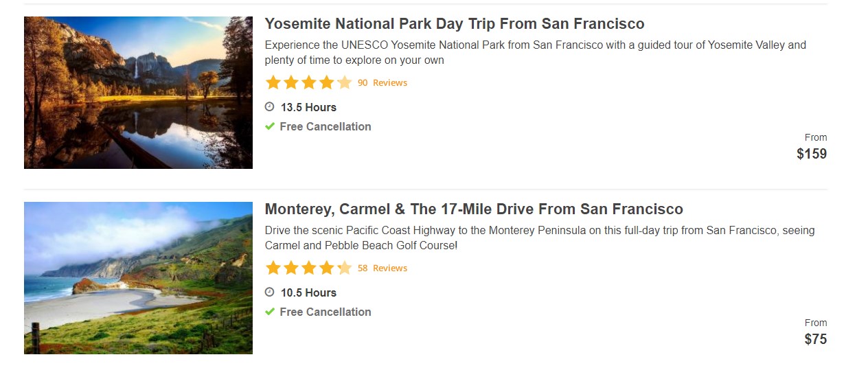Click the Yosemite lake reflection photo
868x368 pixels.
[x=138, y=93]
